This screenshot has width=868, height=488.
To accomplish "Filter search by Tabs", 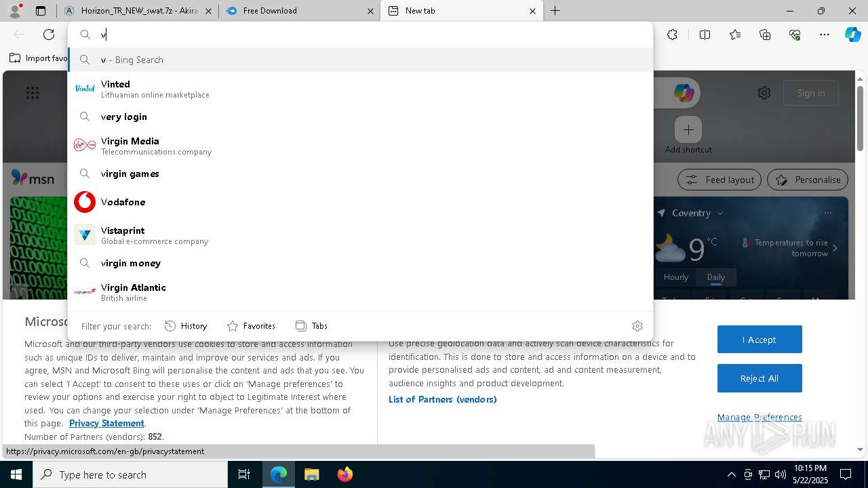I will pos(311,326).
